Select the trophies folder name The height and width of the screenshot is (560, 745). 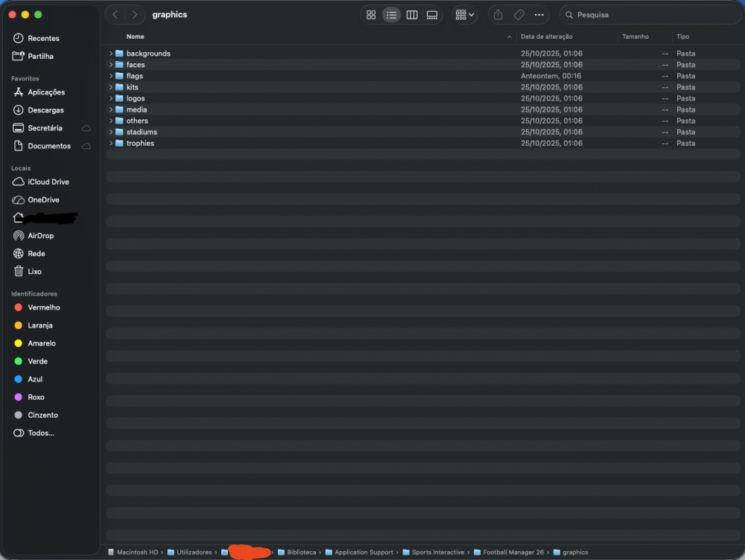(140, 143)
